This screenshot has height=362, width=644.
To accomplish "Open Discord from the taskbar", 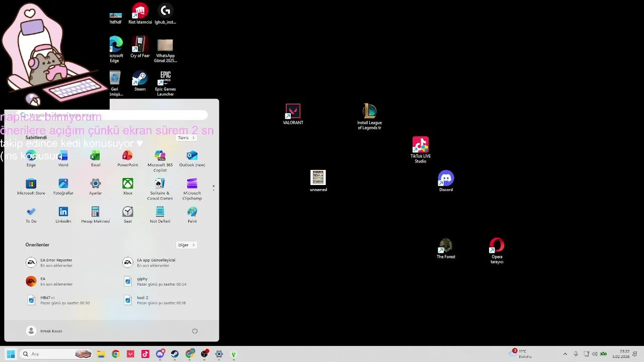I will coord(160,354).
